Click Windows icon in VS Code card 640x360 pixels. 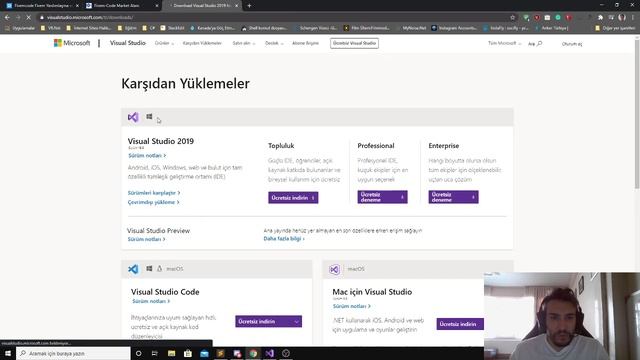149,269
